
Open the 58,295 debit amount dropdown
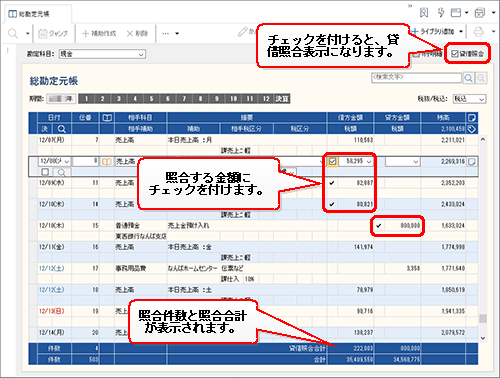(x=369, y=162)
